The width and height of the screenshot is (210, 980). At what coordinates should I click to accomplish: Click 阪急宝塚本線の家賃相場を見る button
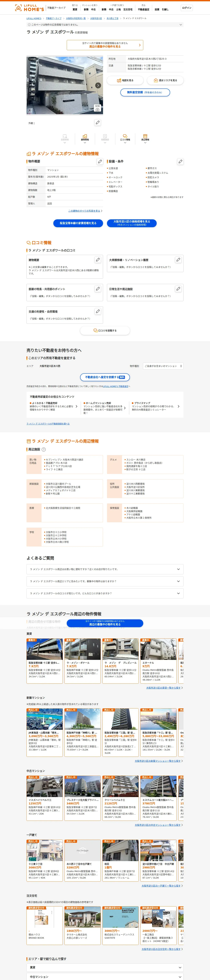[x=78, y=223]
